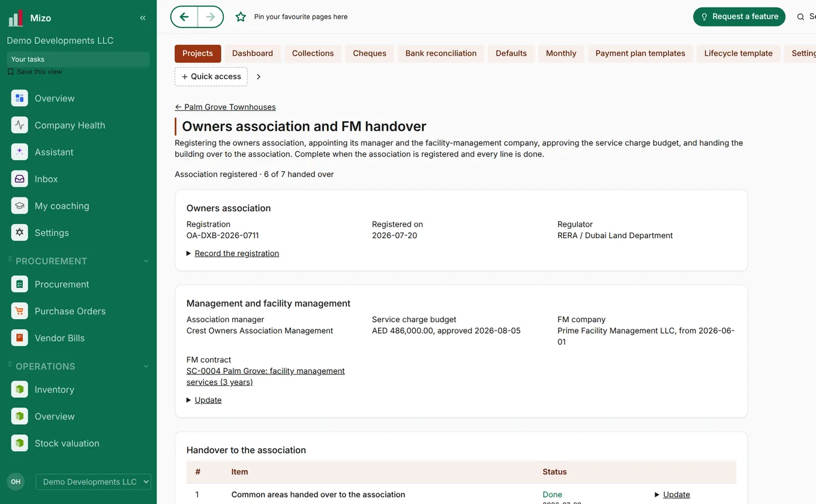Show more tabs with right chevron
Image resolution: width=816 pixels, height=504 pixels.
pos(259,77)
